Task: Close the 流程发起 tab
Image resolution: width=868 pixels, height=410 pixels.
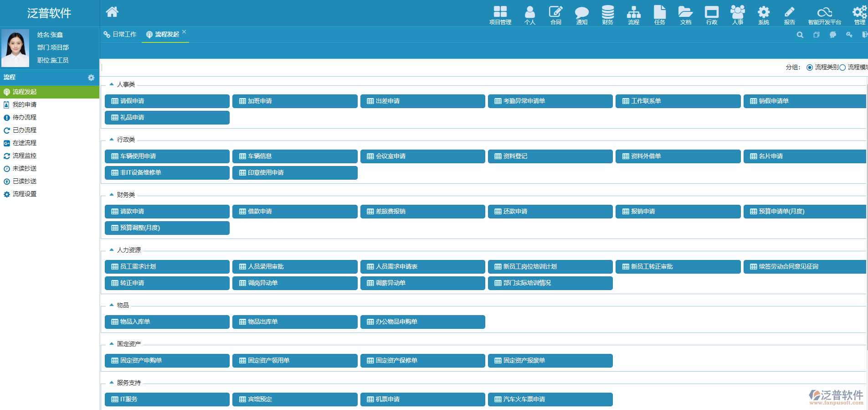Action: 184,32
